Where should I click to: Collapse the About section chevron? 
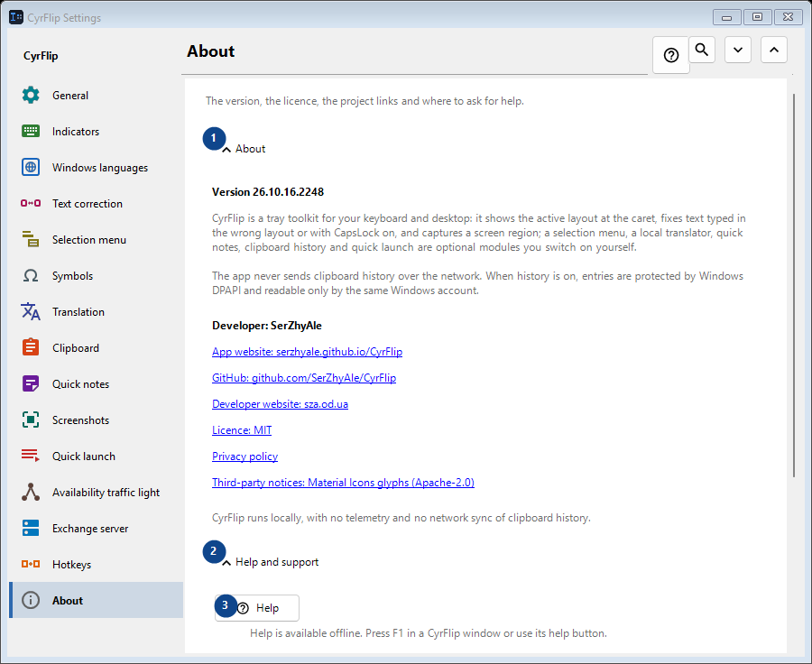pyautogui.click(x=226, y=150)
